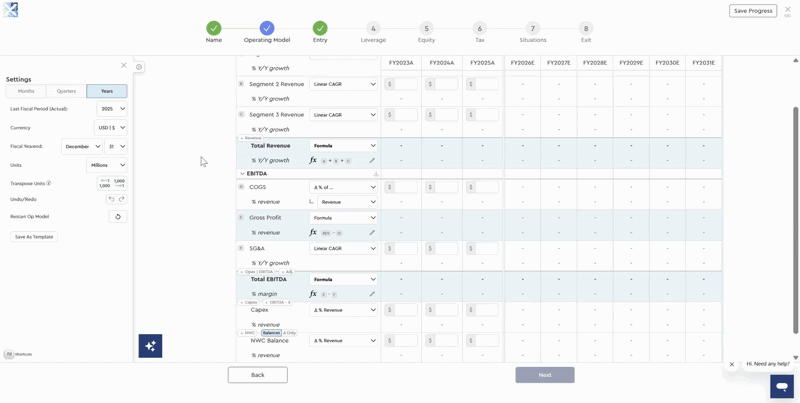Open Fiscal Yearend day dropdown
Image resolution: width=800 pixels, height=403 pixels.
click(x=115, y=146)
